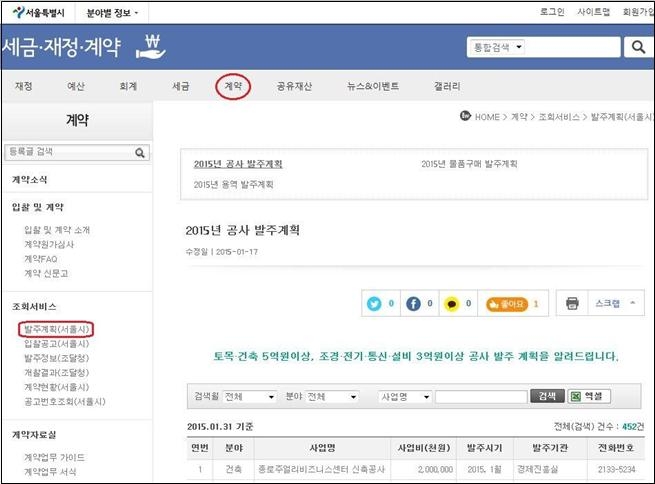Image resolution: width=655 pixels, height=484 pixels.
Task: Click the magnifier icon in the header search
Action: coord(637,47)
